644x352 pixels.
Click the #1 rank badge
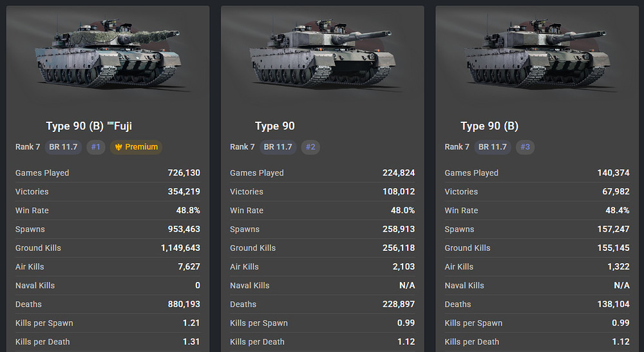pyautogui.click(x=96, y=147)
